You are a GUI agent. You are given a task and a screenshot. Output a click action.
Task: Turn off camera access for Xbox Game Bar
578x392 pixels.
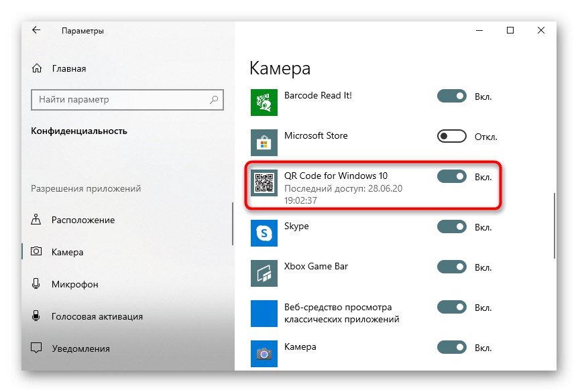tap(451, 267)
